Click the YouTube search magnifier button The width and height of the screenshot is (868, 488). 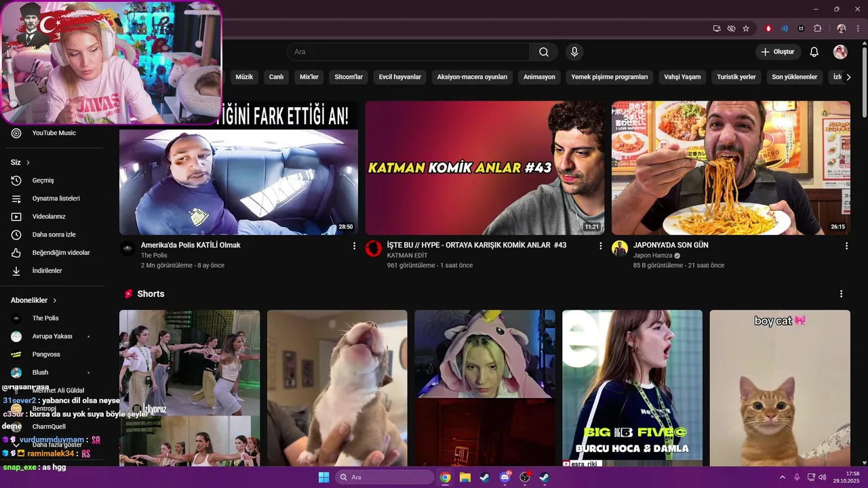pos(544,52)
